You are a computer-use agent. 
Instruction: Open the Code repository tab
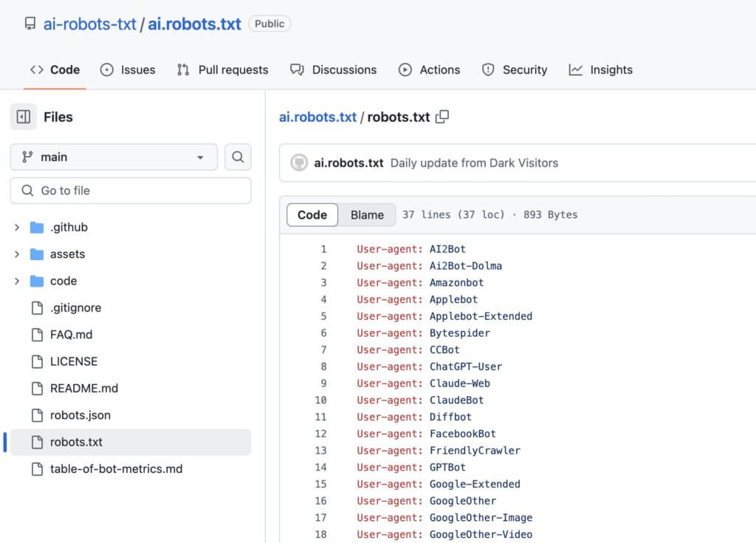click(55, 70)
